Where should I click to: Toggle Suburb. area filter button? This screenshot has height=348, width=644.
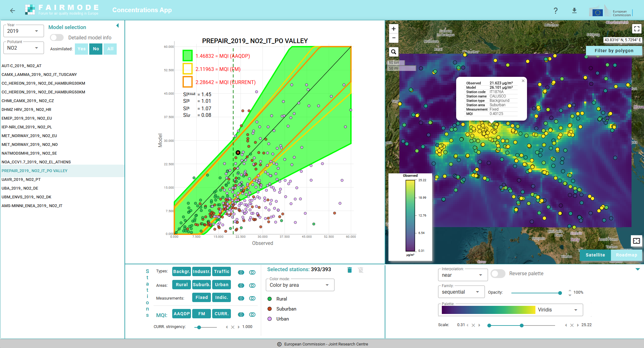(x=202, y=285)
